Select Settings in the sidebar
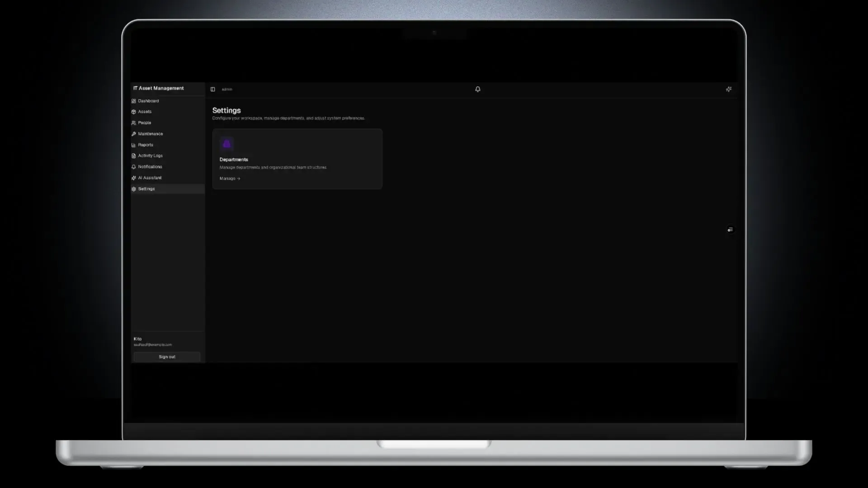This screenshot has height=488, width=868. (x=168, y=189)
